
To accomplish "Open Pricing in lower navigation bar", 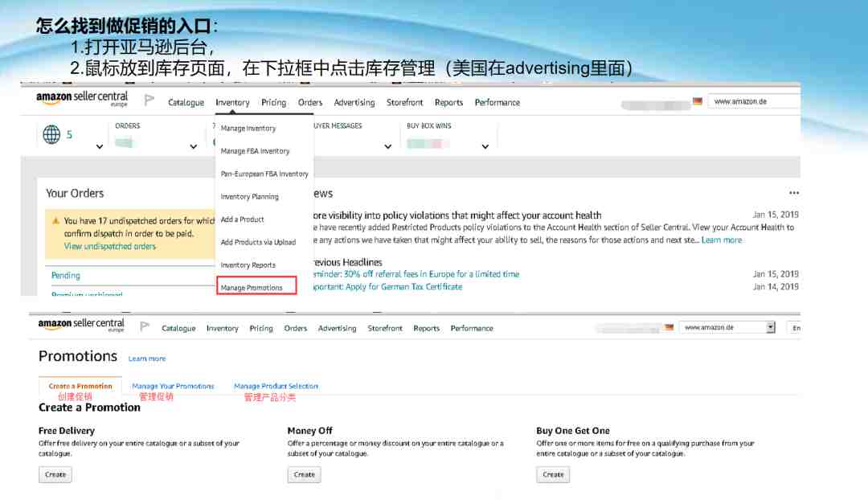I will pyautogui.click(x=260, y=328).
